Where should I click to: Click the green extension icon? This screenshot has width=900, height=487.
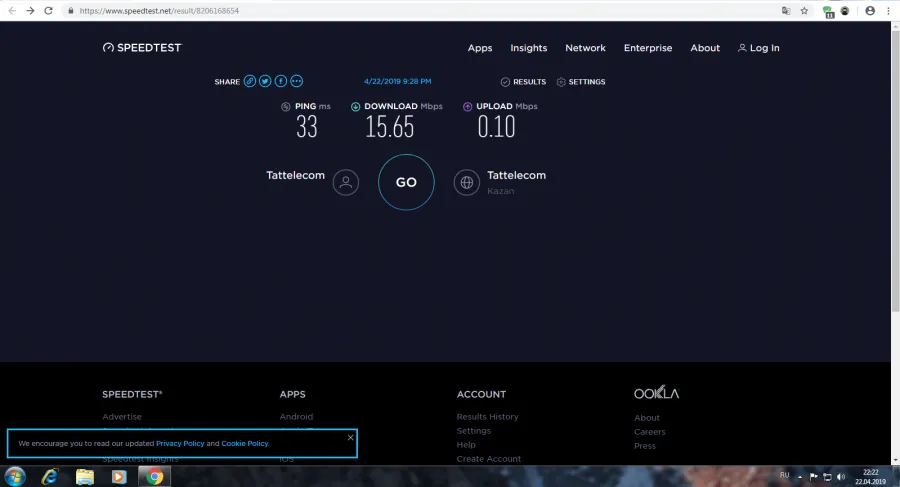coord(828,11)
